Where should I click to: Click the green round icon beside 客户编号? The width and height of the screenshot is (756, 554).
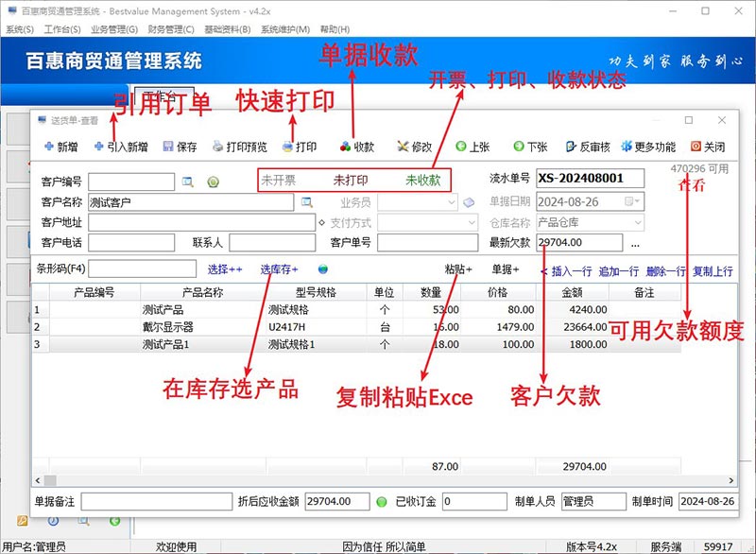(x=214, y=182)
